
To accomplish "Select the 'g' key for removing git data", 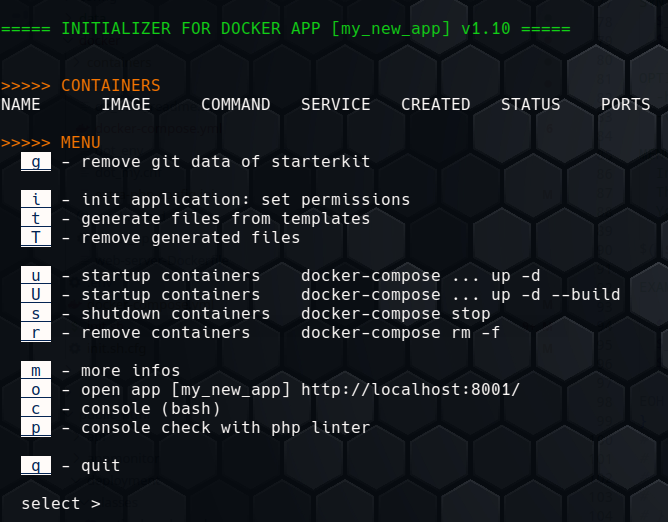I will click(36, 162).
